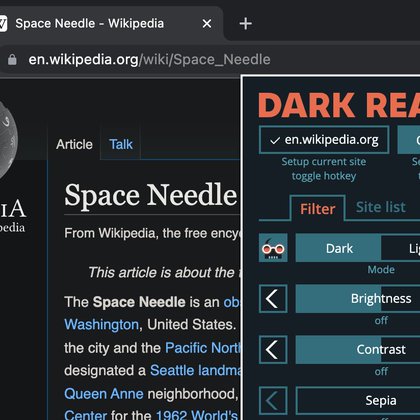The height and width of the screenshot is (420, 420).
Task: Select Light mode
Action: tap(401, 248)
